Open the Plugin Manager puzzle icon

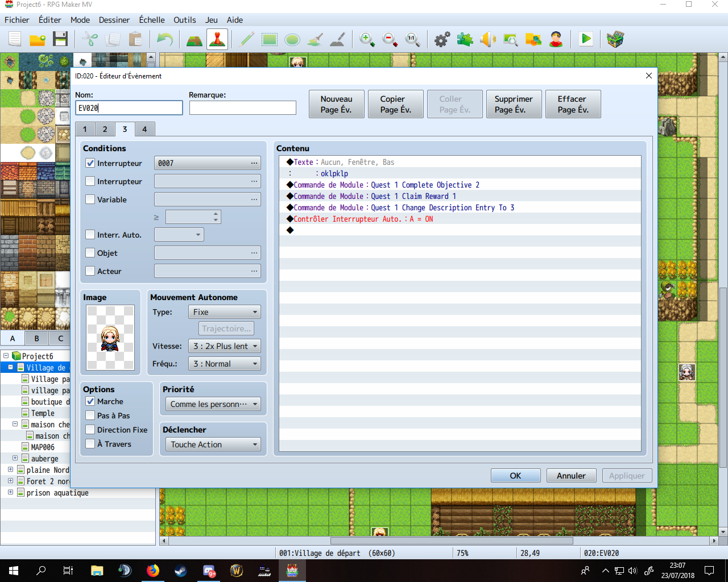(465, 39)
